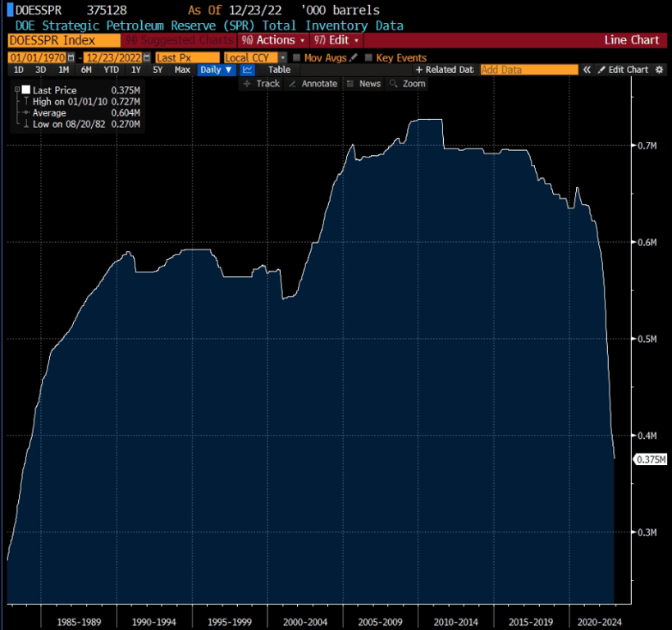The image size is (672, 630).
Task: Click the Mov Avgs pencil edit icon
Action: click(354, 57)
